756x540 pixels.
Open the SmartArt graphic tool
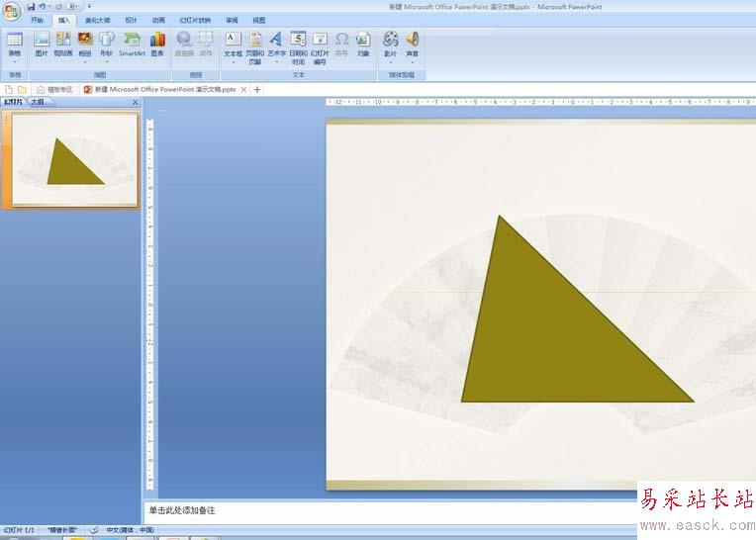tap(132, 45)
